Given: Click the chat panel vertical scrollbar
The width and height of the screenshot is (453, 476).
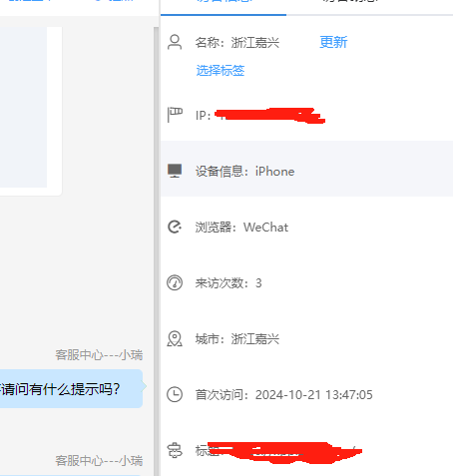Looking at the screenshot, I should click(156, 251).
